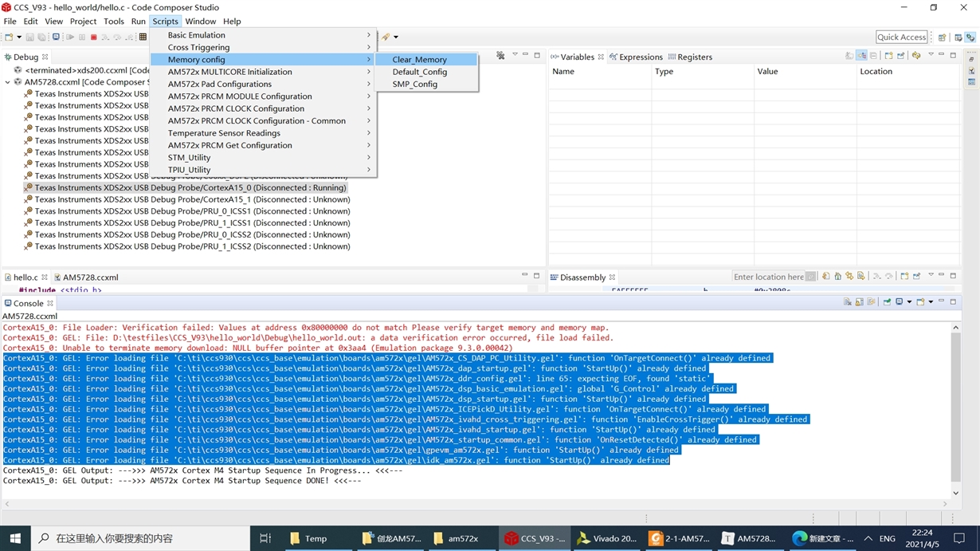Click the Refresh icon in Variables view
980x551 pixels.
916,56
